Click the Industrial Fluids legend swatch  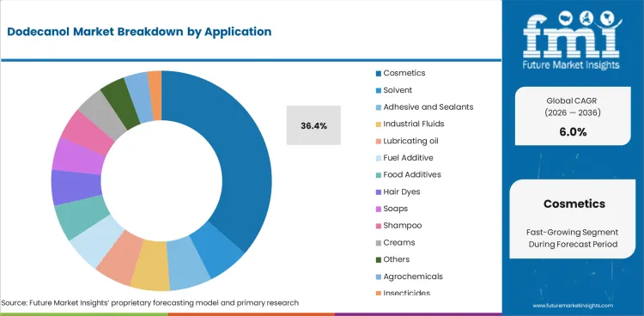[x=379, y=125]
